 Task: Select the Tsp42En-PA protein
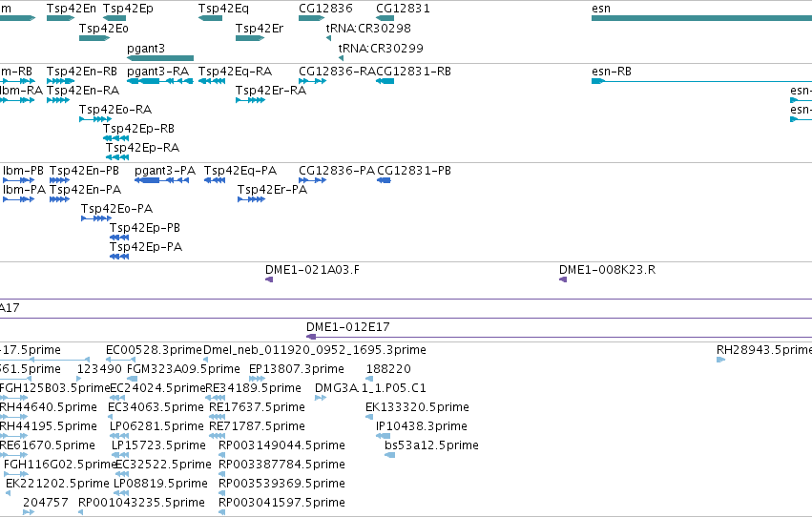[x=59, y=199]
